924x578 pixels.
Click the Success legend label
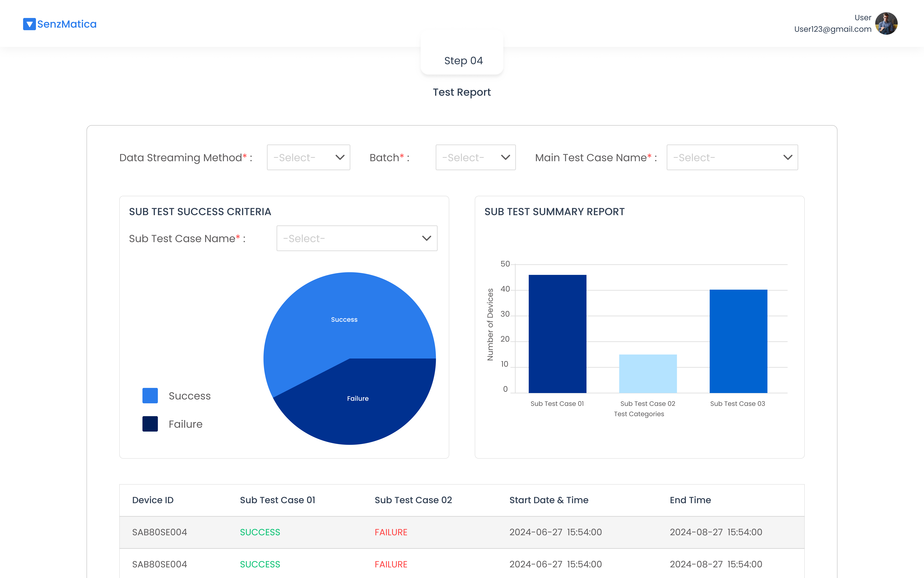tap(190, 396)
